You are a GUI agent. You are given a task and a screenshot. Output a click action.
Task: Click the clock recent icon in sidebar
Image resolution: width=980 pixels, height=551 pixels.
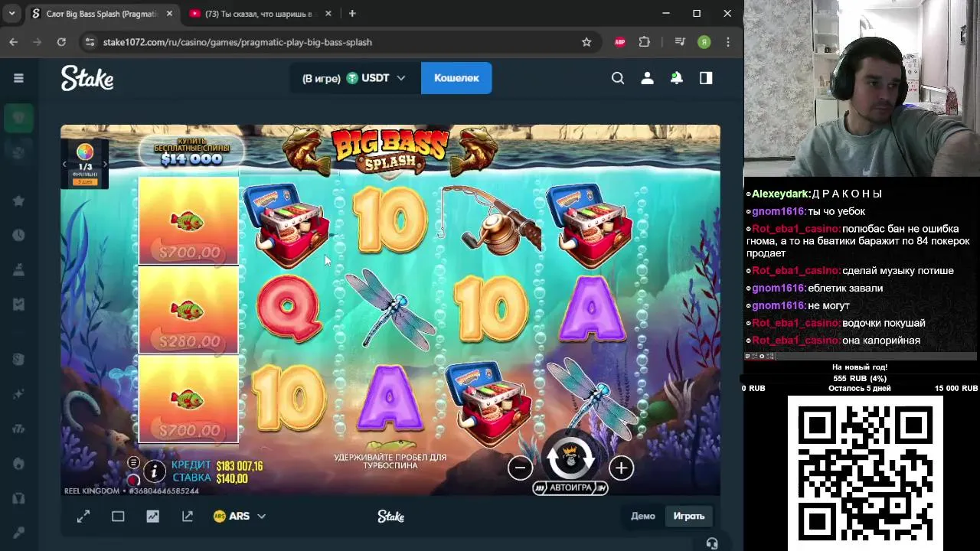pyautogui.click(x=18, y=235)
